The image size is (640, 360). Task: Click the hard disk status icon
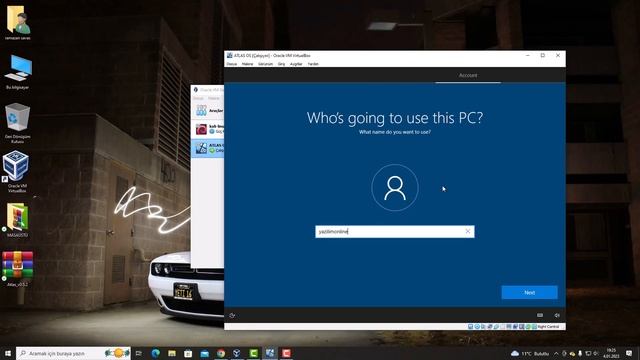(471, 327)
